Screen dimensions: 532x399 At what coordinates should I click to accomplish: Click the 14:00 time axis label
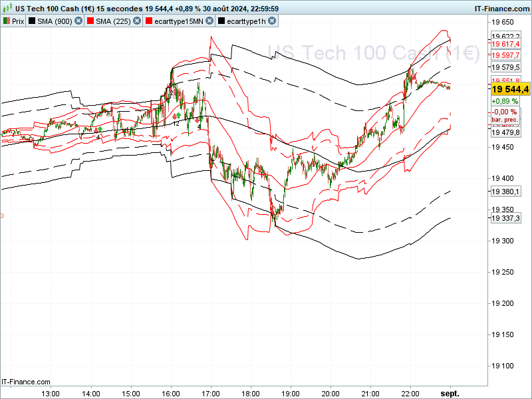(91, 394)
